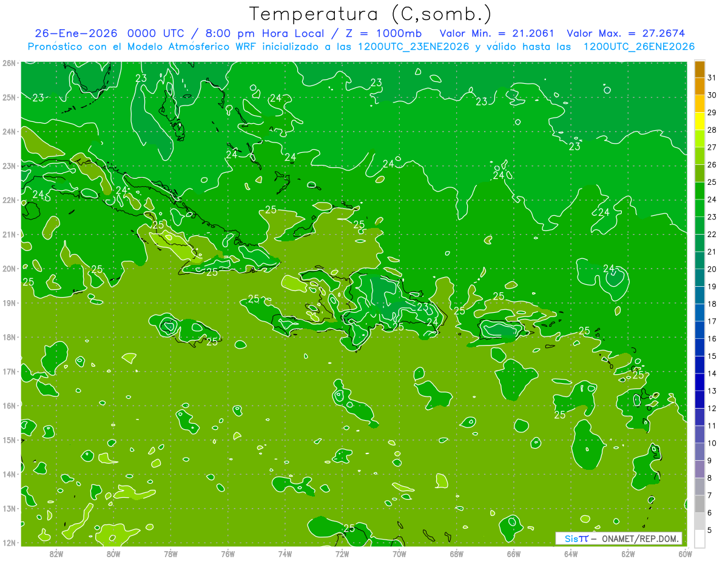Click legend value "5"

710,530
